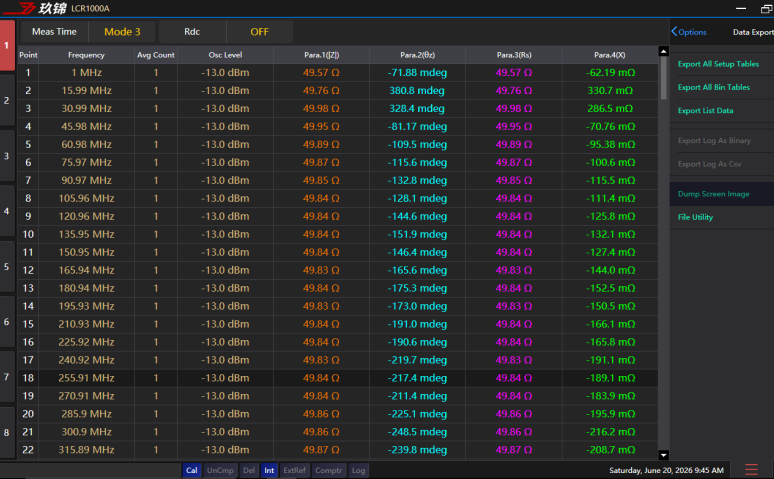
Task: Click -13.0 dBm level in row 10
Action: 225,234
